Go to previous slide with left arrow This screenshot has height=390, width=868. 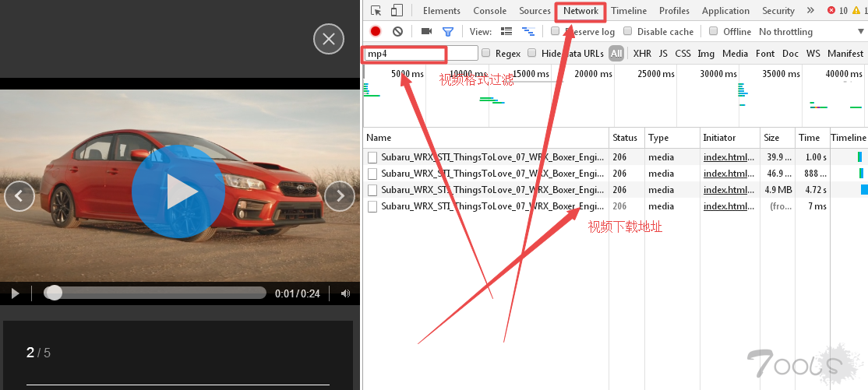pyautogui.click(x=19, y=196)
